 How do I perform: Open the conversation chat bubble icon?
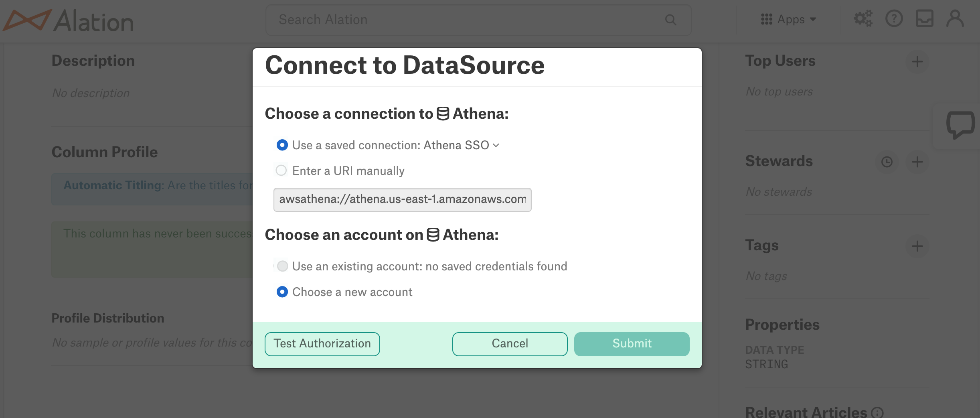(960, 125)
